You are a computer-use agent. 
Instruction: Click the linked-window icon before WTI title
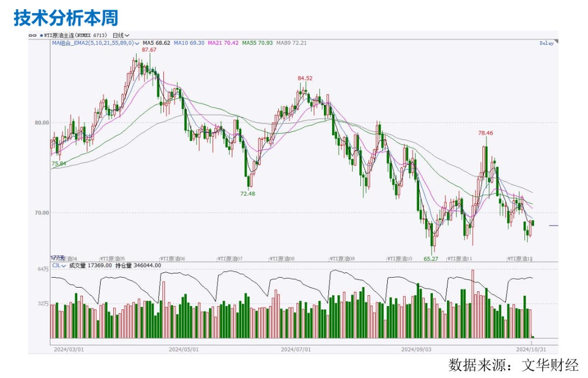[x=32, y=35]
